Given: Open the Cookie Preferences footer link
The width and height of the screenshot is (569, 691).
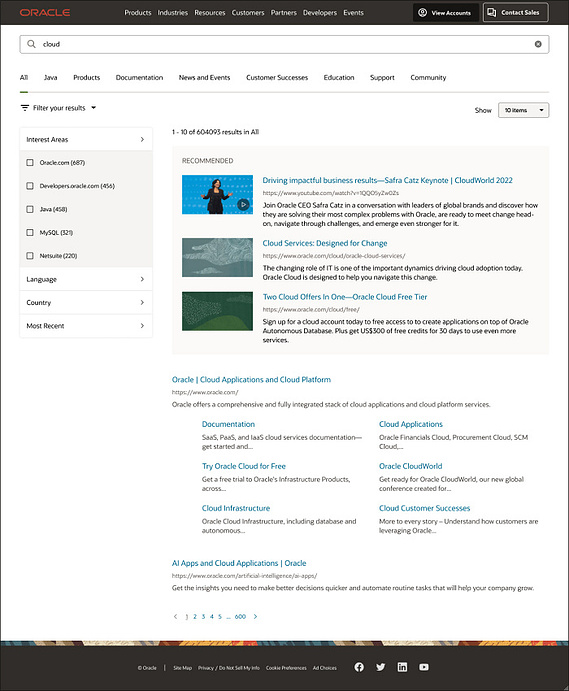Looking at the screenshot, I should pyautogui.click(x=286, y=668).
